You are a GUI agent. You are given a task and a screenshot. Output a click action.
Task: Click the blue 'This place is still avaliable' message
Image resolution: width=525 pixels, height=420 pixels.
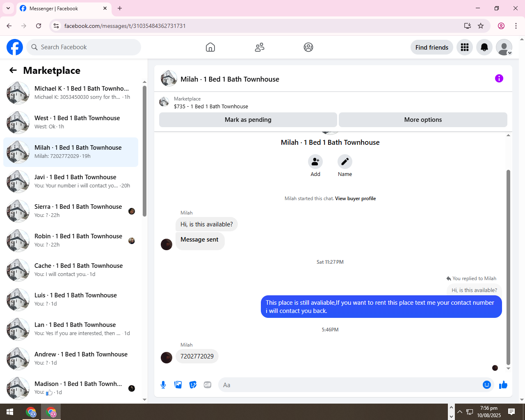pyautogui.click(x=381, y=307)
